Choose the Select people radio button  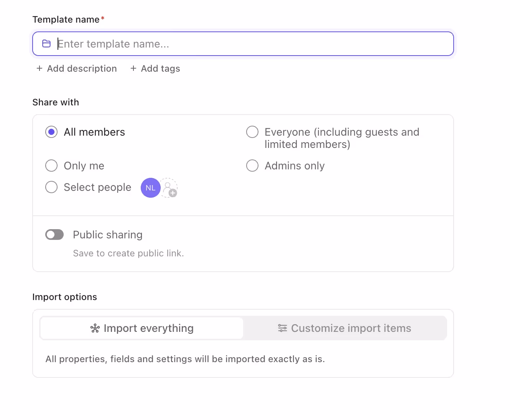tap(51, 187)
